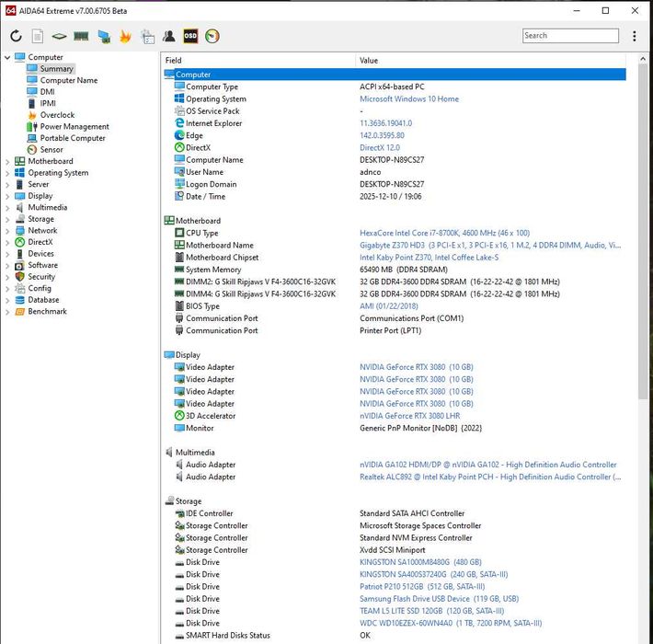Open the nVIDIA GeForce RTX 3080 LHR link
The height and width of the screenshot is (644, 653).
410,416
